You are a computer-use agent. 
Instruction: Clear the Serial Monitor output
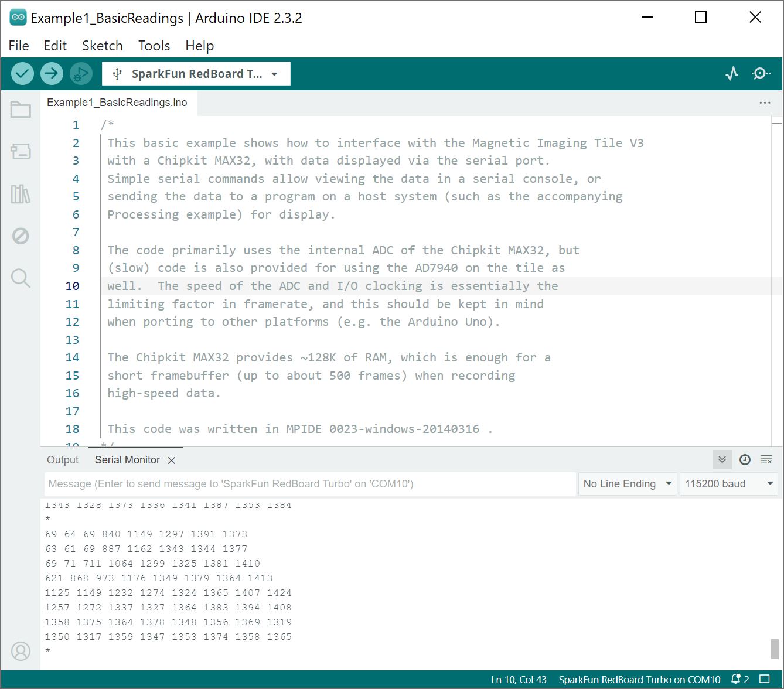pyautogui.click(x=766, y=460)
